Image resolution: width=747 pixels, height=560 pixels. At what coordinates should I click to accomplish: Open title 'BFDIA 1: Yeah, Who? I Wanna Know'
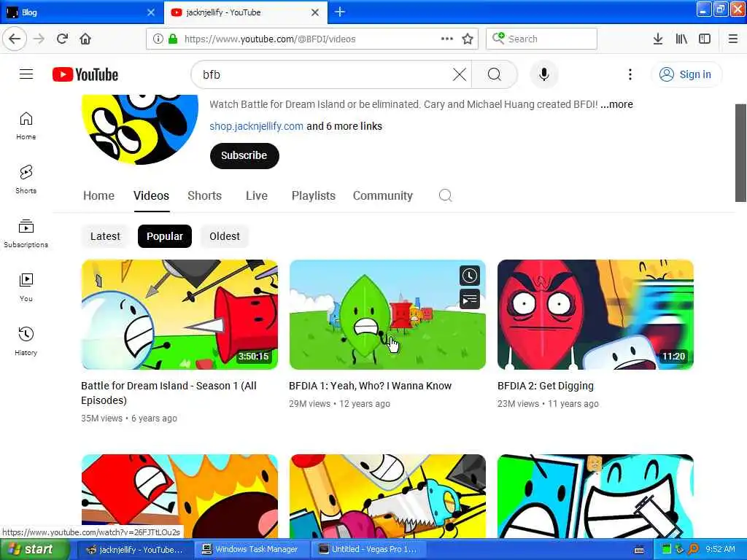(x=370, y=386)
